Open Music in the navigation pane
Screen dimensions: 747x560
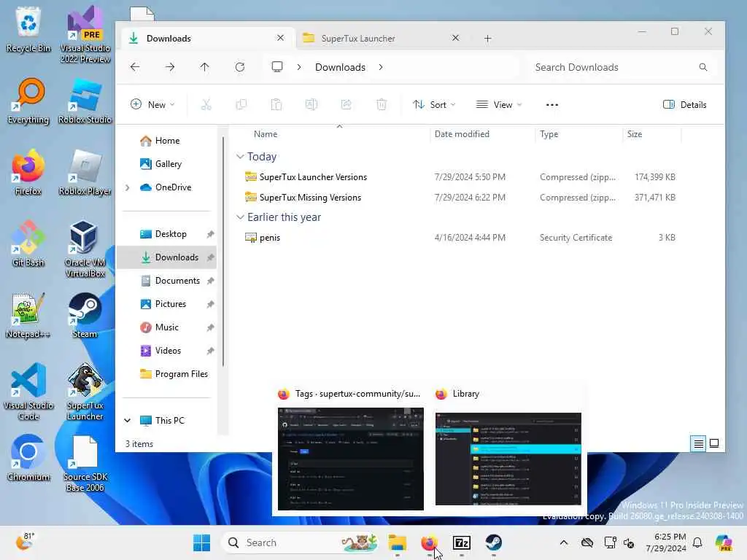pos(167,327)
